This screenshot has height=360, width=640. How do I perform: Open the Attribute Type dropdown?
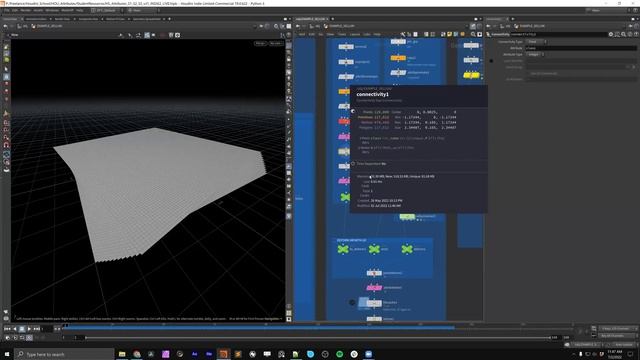click(536, 54)
